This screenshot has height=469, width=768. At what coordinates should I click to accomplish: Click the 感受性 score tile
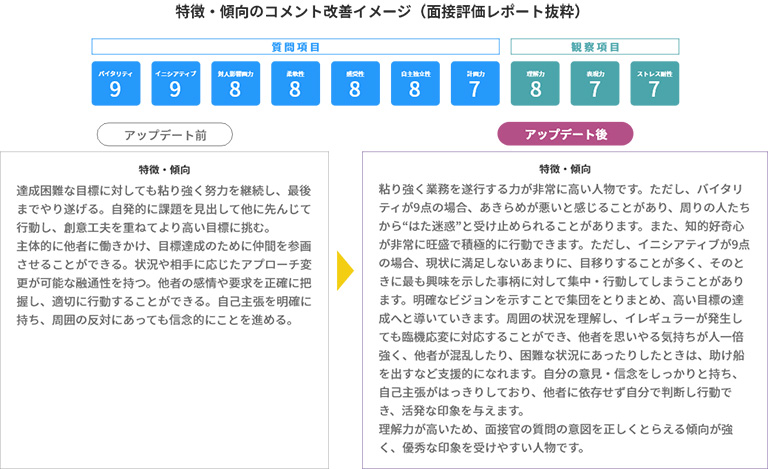click(355, 85)
